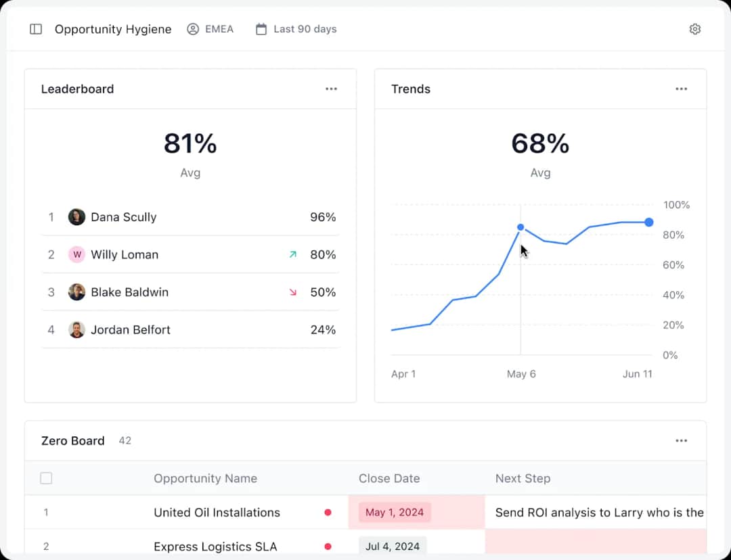Sort by Next Step column header

(523, 478)
